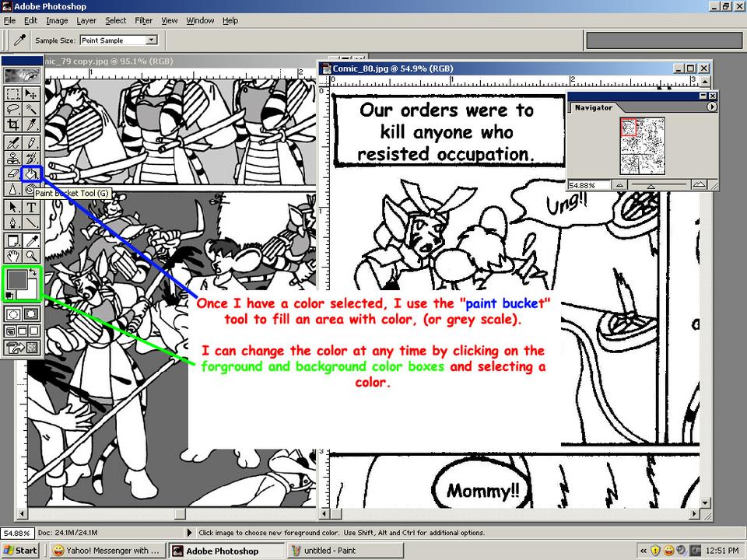Screen dimensions: 747x560
Task: Select the Eyedropper tool in toolbox
Action: coord(31,240)
